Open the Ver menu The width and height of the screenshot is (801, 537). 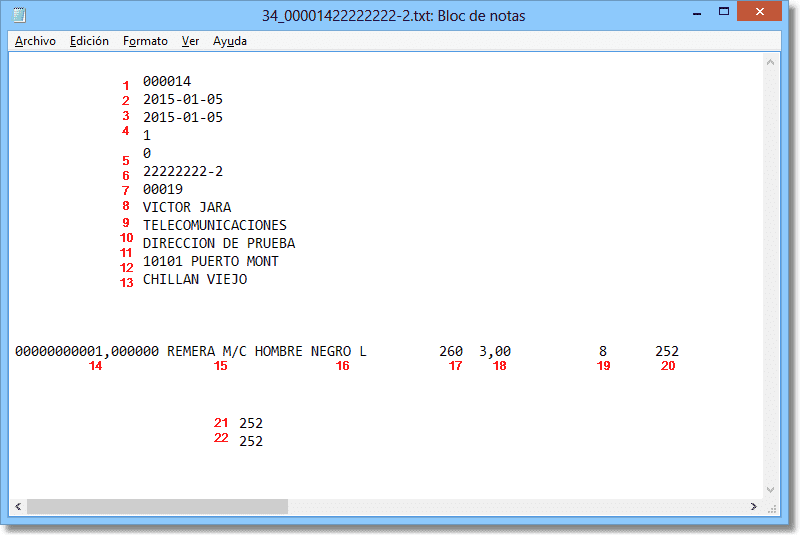pyautogui.click(x=190, y=41)
